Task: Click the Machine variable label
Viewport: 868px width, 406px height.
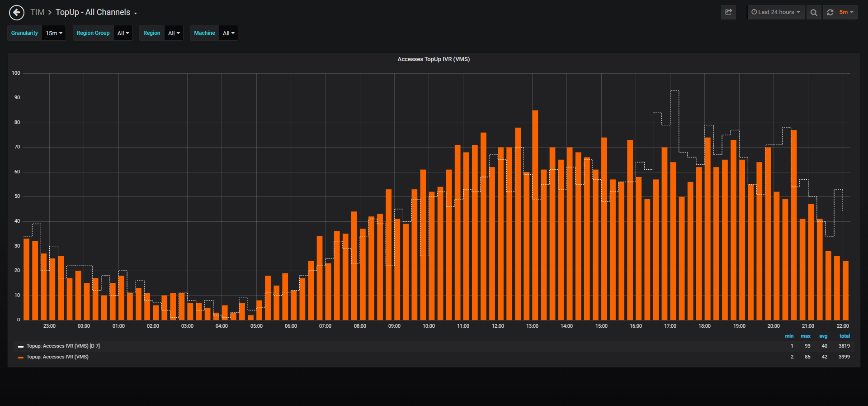Action: [x=204, y=33]
